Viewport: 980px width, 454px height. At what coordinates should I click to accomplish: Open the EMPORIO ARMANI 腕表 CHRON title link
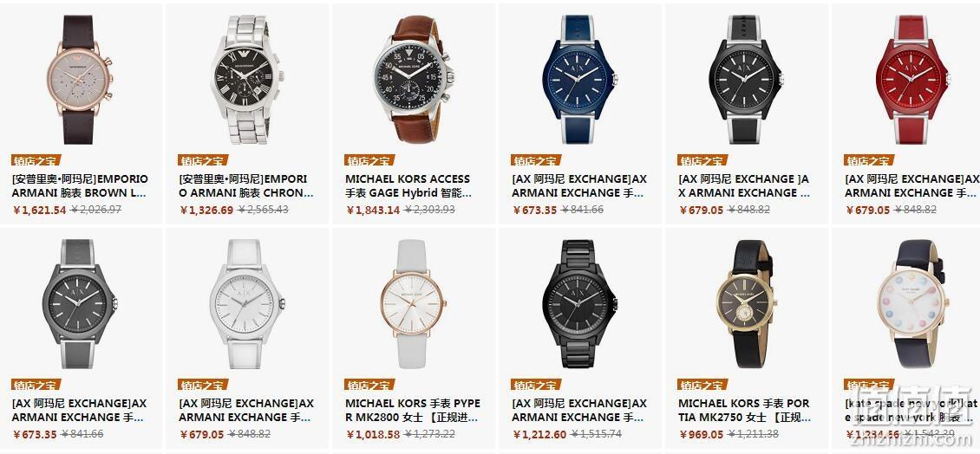[246, 186]
